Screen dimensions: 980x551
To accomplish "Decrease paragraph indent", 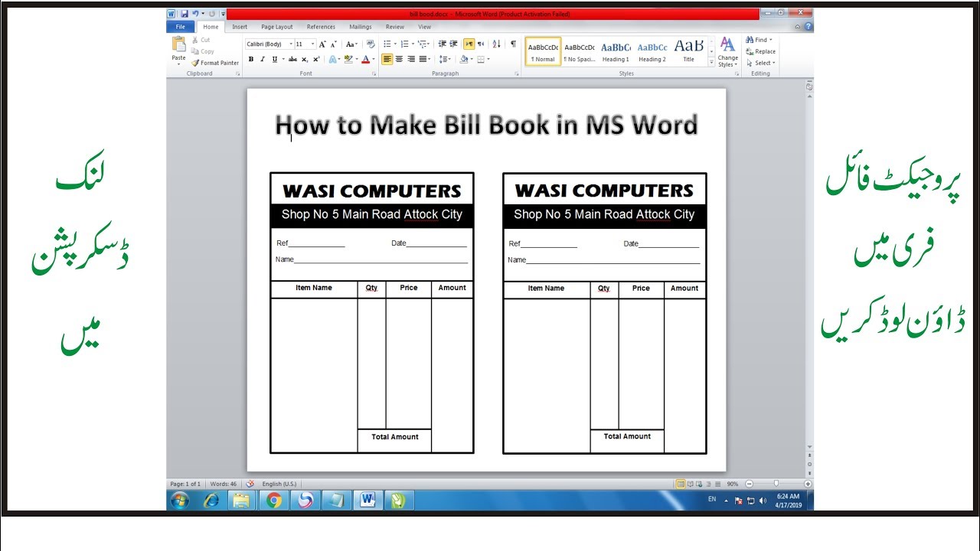I will (x=443, y=44).
